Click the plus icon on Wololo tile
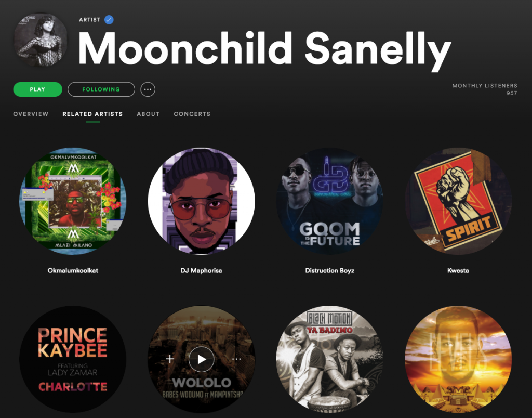 (x=170, y=359)
